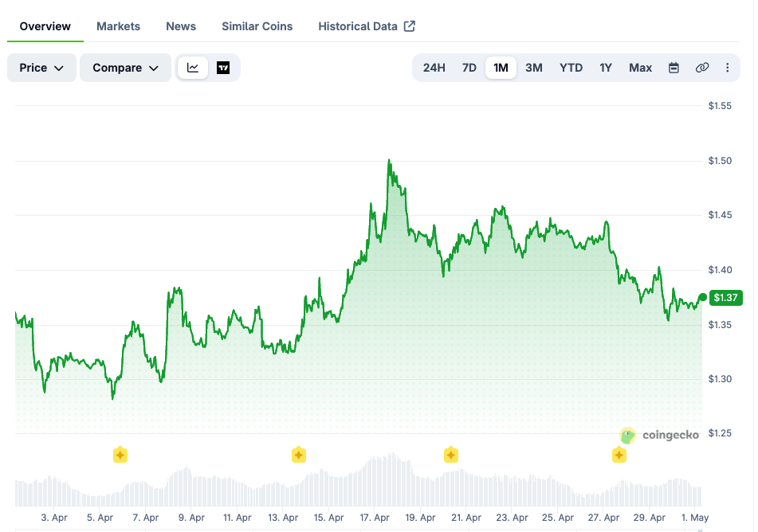Screen dimensions: 758x532
Task: Open the Similar Coins tab
Action: tap(257, 26)
